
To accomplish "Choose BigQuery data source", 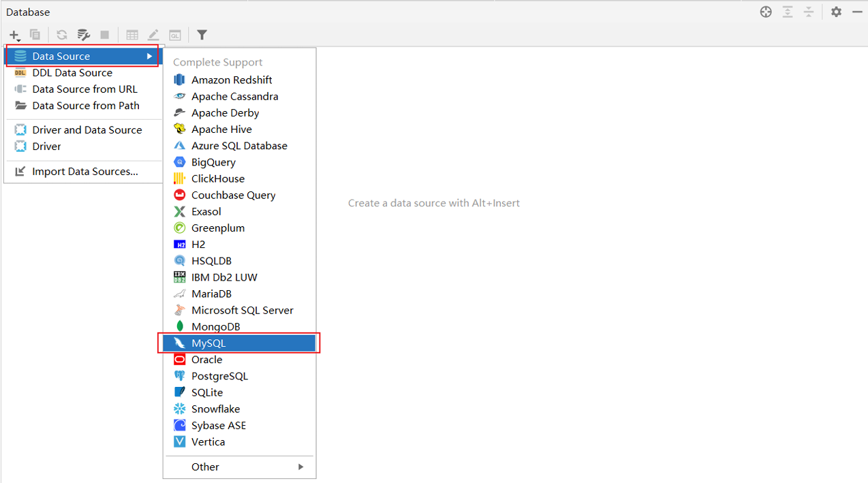I will click(239, 162).
